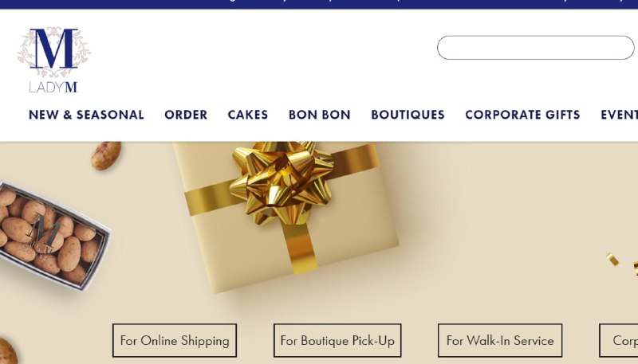Image resolution: width=638 pixels, height=364 pixels.
Task: Choose the For Online Shipping button
Action: 175,340
